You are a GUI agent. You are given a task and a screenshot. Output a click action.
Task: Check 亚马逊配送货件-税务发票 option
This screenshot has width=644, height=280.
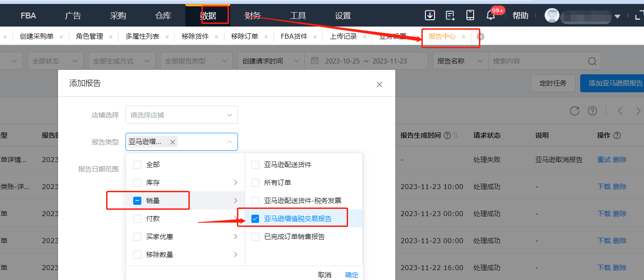255,201
